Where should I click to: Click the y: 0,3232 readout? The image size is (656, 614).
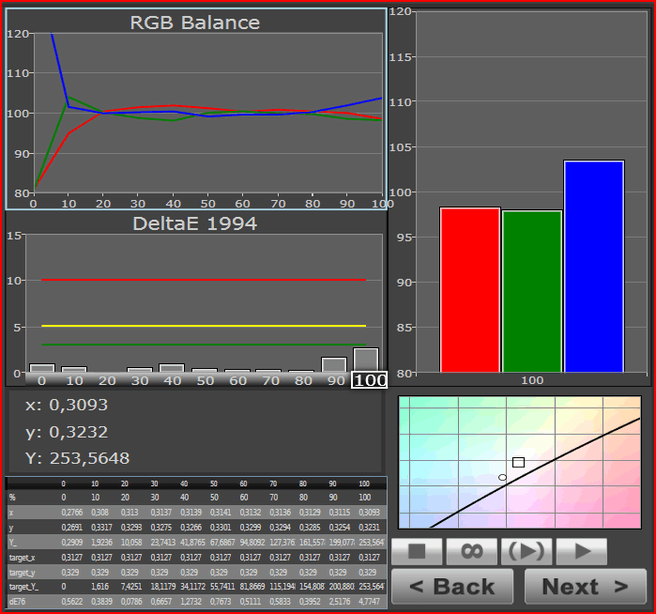click(67, 432)
